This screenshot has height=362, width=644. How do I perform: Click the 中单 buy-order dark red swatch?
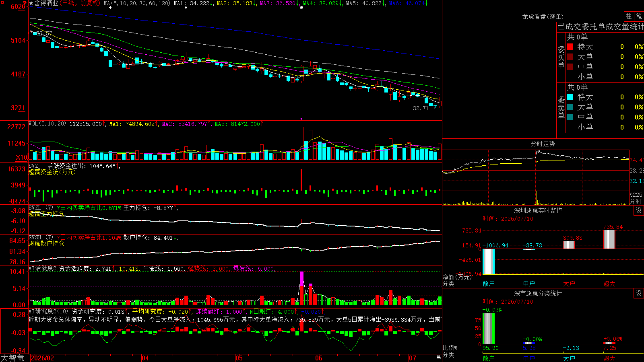[x=570, y=66]
